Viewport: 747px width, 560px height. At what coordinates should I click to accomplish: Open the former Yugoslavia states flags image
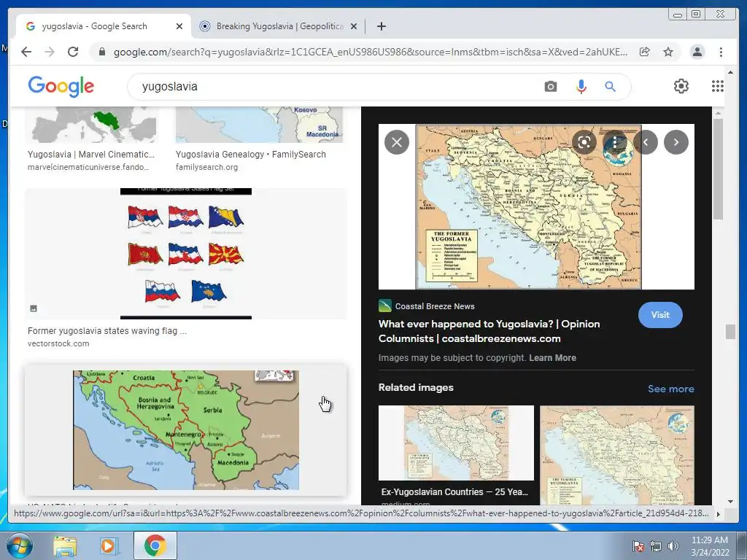[x=186, y=253]
